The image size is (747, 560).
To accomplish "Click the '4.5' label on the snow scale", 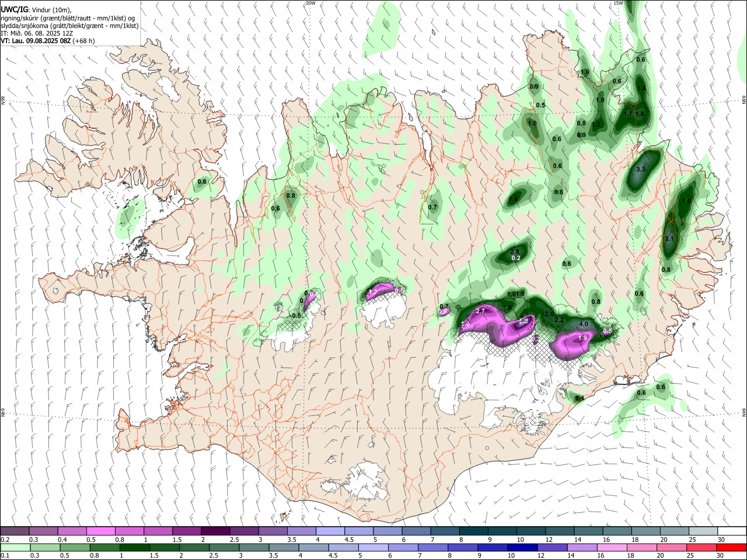I will 350,540.
